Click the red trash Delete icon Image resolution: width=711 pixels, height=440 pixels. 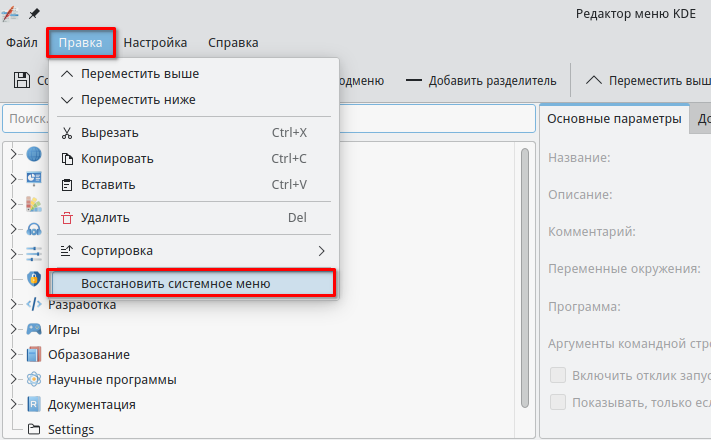(67, 217)
